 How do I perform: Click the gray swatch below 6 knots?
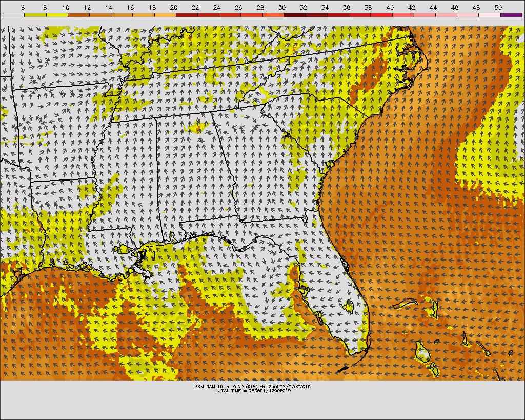click(13, 15)
